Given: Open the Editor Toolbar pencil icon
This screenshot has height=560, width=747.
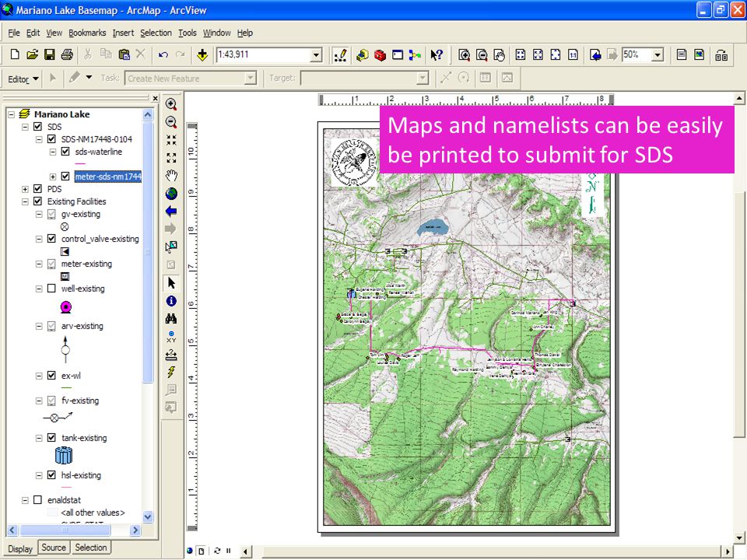Looking at the screenshot, I should pyautogui.click(x=340, y=54).
